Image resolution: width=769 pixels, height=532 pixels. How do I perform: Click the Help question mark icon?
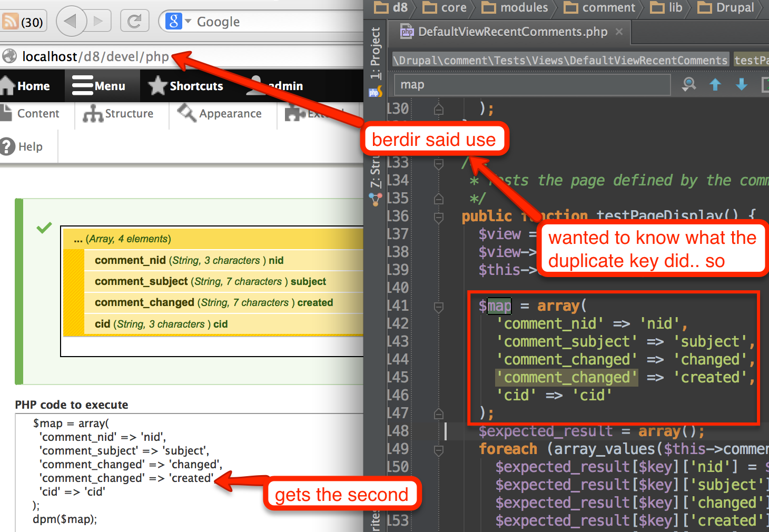click(7, 146)
